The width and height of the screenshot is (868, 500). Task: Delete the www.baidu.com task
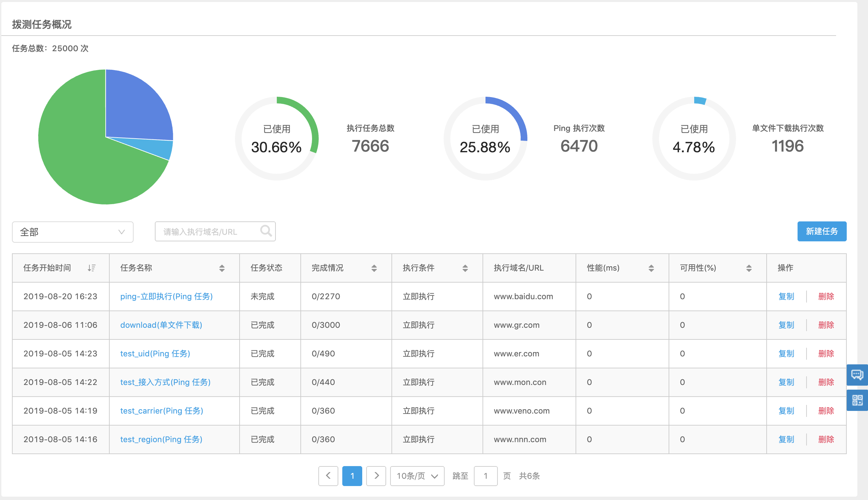coord(826,296)
